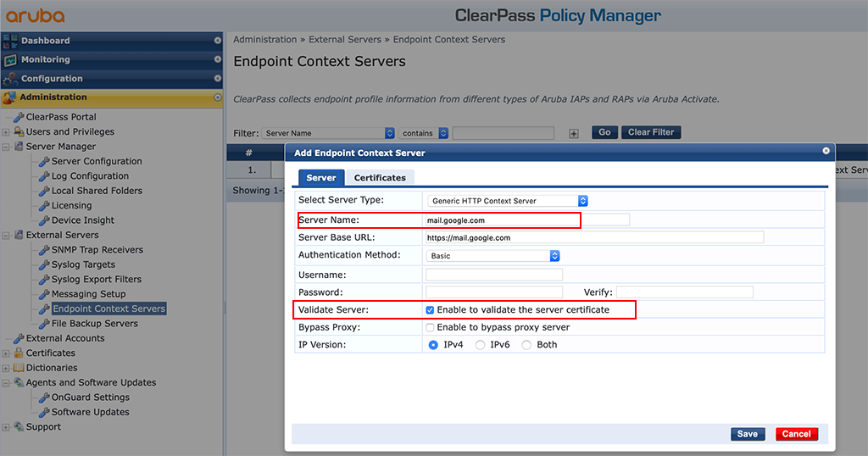The height and width of the screenshot is (456, 868).
Task: Click the External Accounts wrench icon
Action: pos(19,339)
